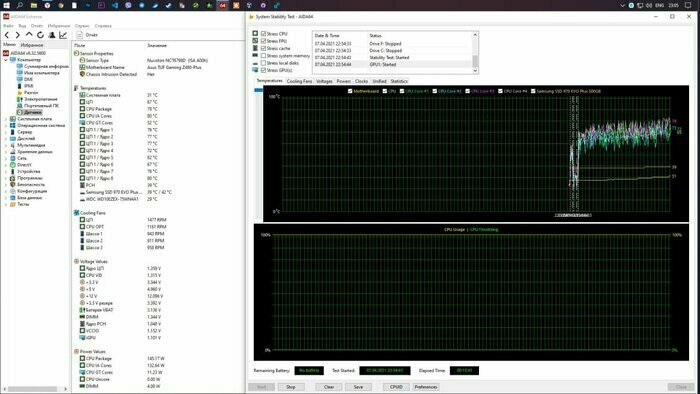Click the Up level arrow icon
The width and height of the screenshot is (700, 394).
29,35
